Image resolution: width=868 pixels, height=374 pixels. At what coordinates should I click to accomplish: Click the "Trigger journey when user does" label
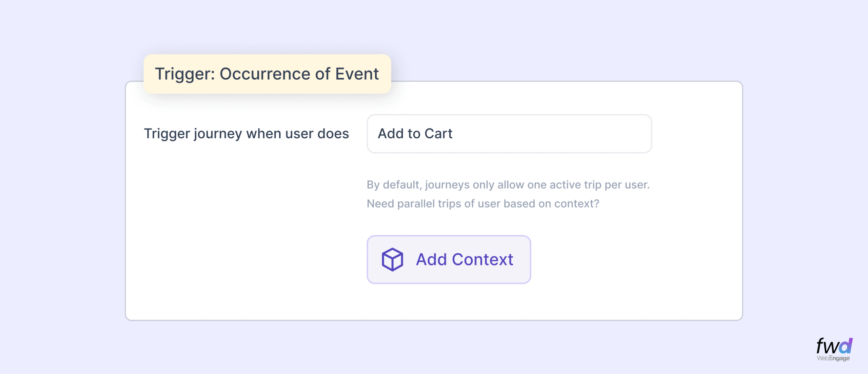point(246,134)
